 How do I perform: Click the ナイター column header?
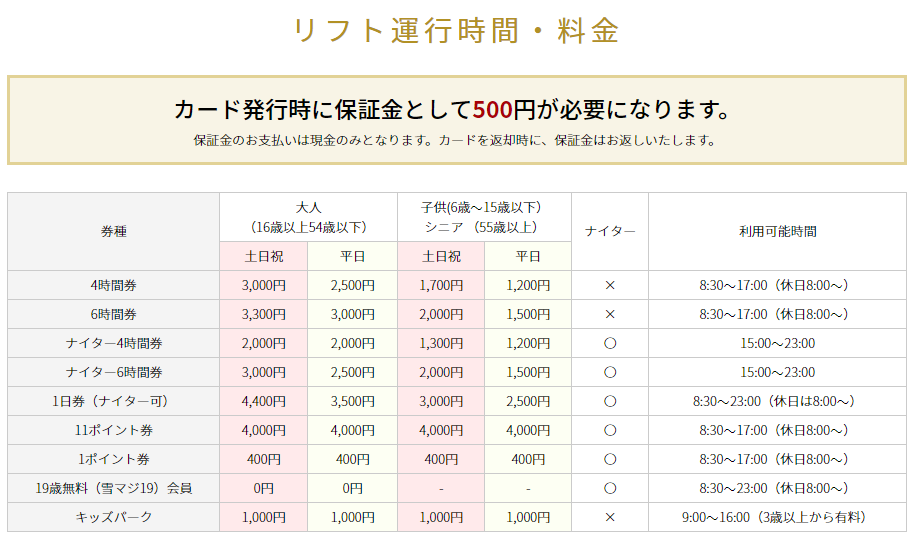point(610,232)
